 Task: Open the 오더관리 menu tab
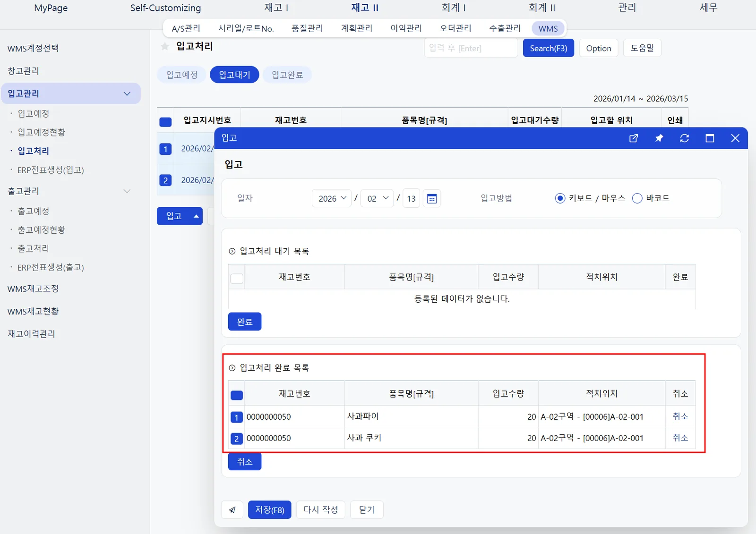(x=455, y=28)
